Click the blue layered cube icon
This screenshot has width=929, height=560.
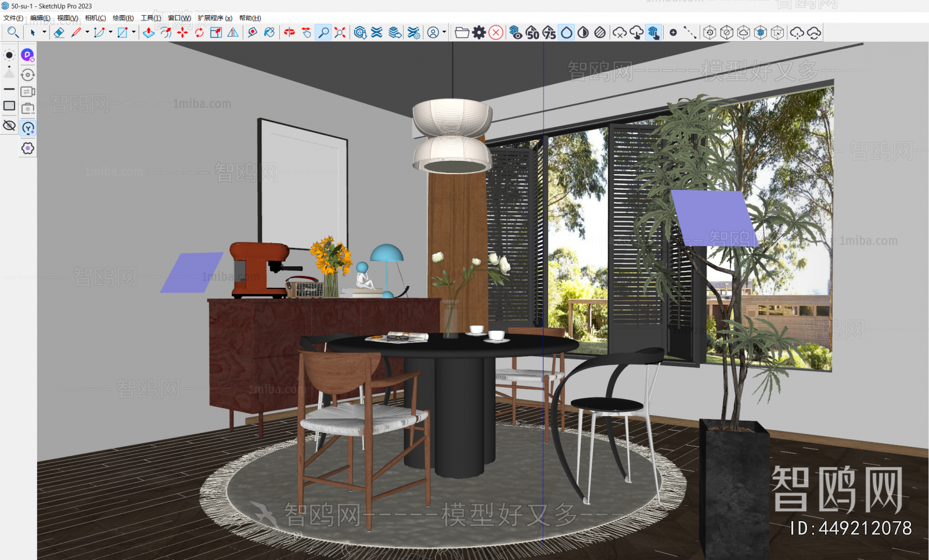[x=761, y=32]
